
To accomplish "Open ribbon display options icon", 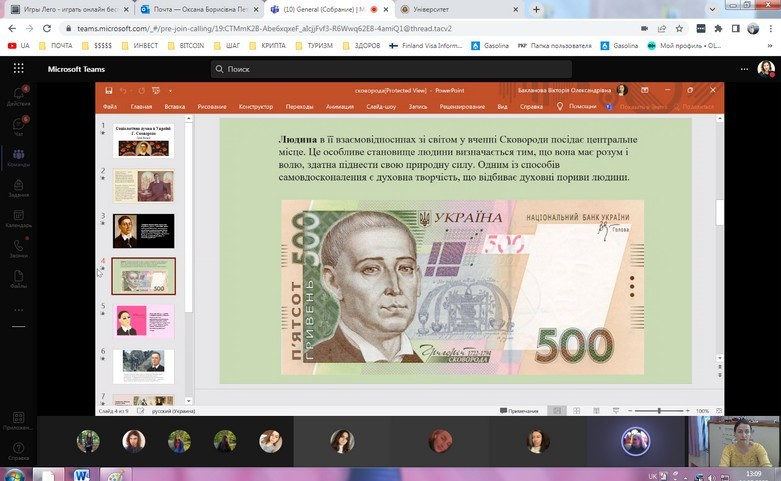I will click(x=645, y=90).
